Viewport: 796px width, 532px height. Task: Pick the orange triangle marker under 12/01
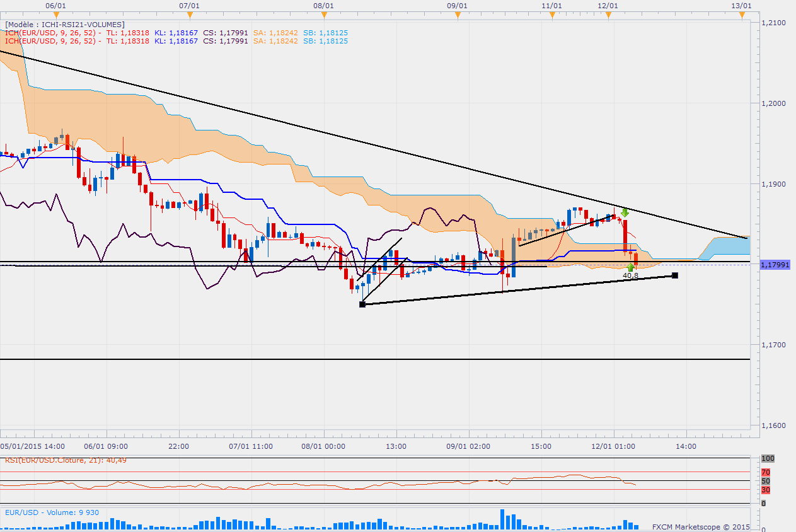tap(608, 15)
